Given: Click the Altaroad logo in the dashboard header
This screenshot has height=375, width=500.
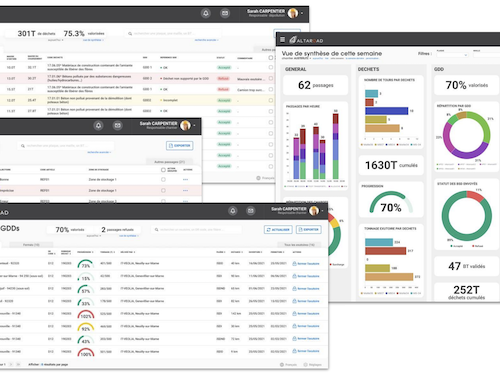Looking at the screenshot, I should pos(306,40).
